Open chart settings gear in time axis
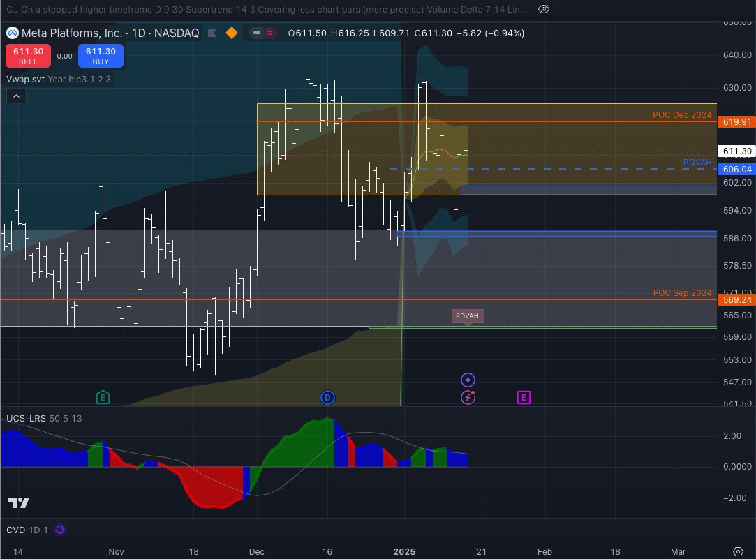 point(737,551)
